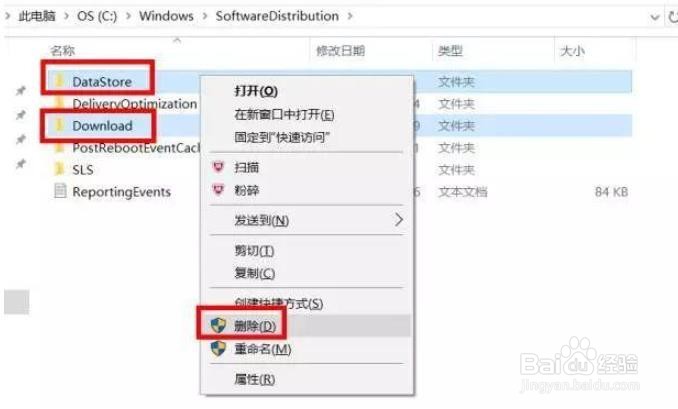Image resolution: width=678 pixels, height=409 pixels.
Task: Sort by the 类型 column header
Action: pyautogui.click(x=450, y=51)
